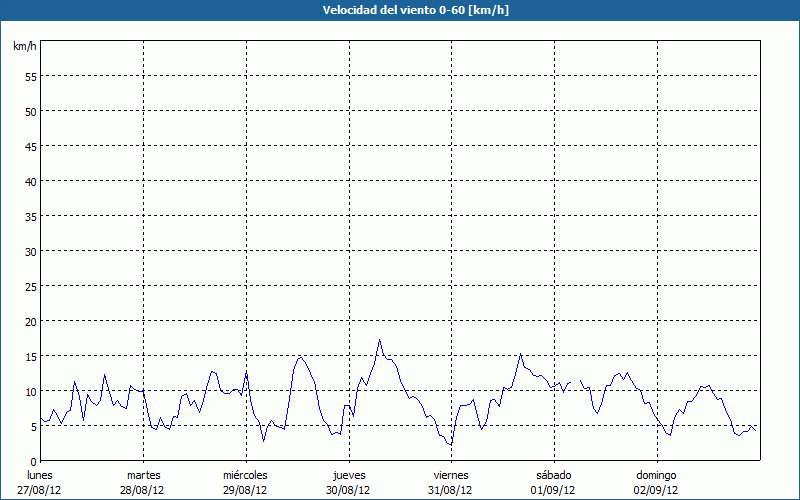Select the 'domingo' day label
The height and width of the screenshot is (500, 800).
pos(656,475)
